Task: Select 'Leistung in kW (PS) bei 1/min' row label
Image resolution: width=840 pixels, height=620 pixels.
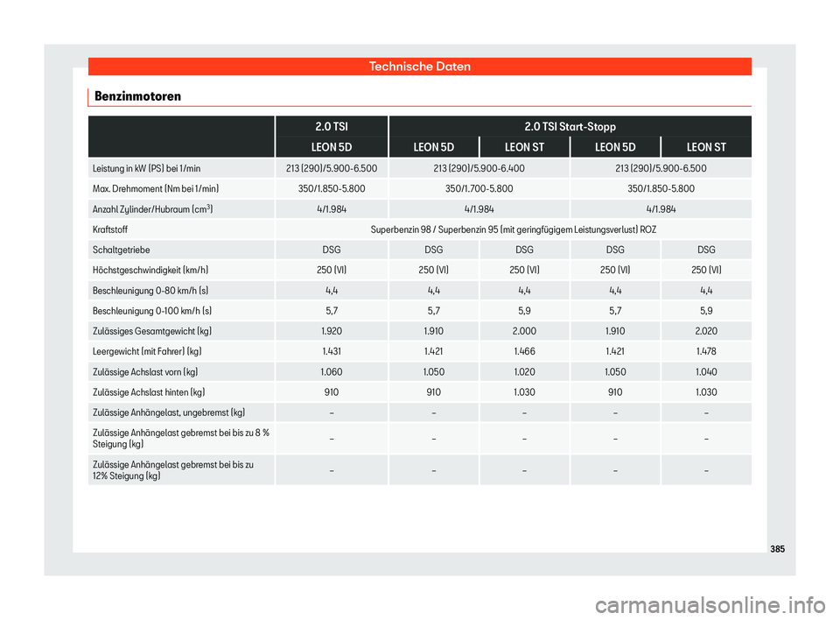Action: pyautogui.click(x=146, y=168)
